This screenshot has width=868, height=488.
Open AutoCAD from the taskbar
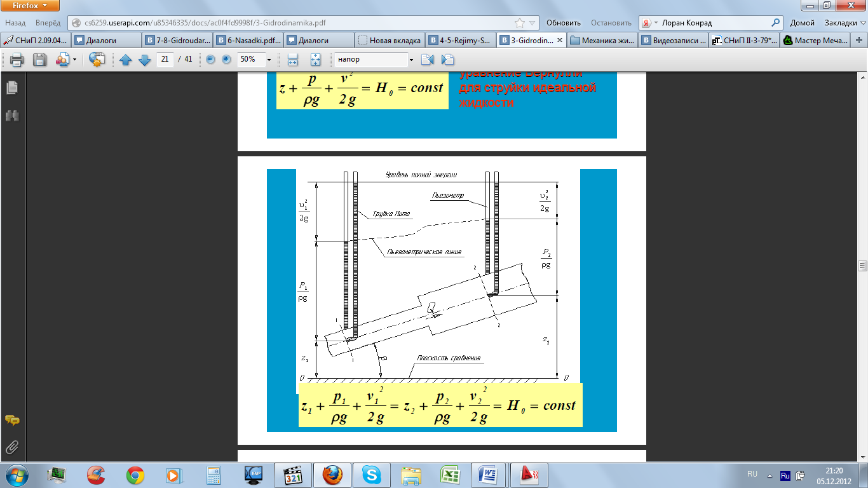[x=529, y=475]
